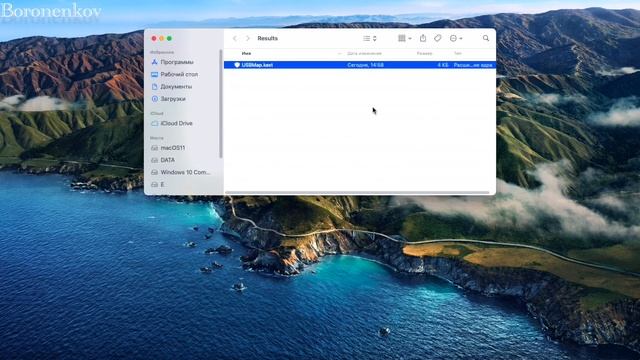Click the iCloud Drive cloud icon
640x360 pixels.
tap(154, 123)
